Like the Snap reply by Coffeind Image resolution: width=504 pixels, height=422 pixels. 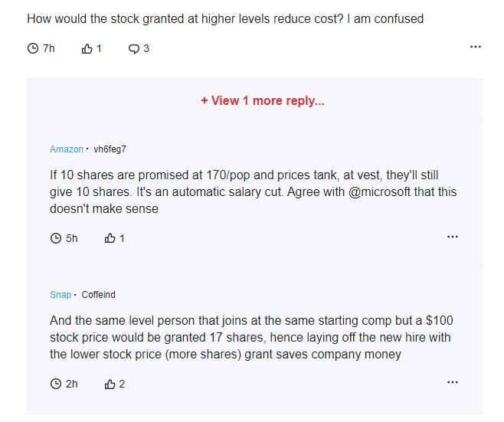click(x=110, y=384)
